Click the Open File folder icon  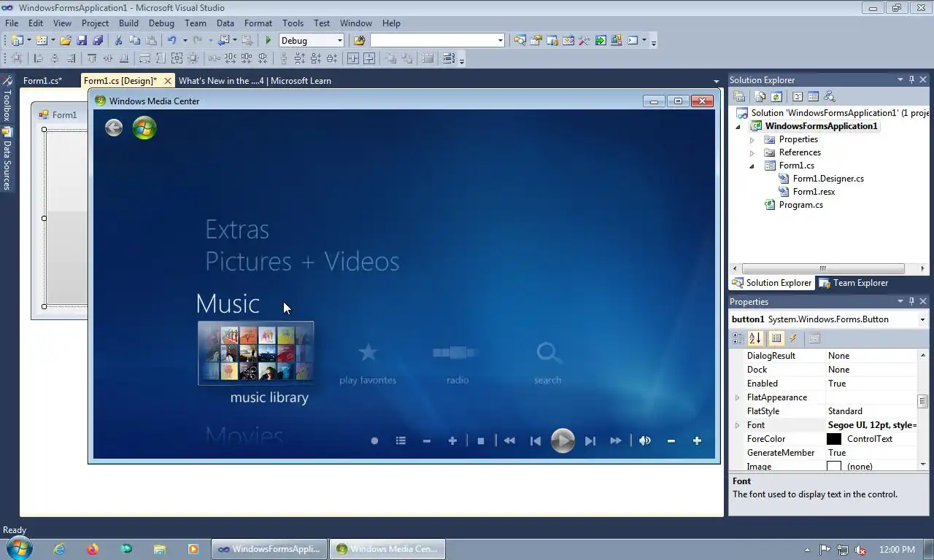point(66,41)
